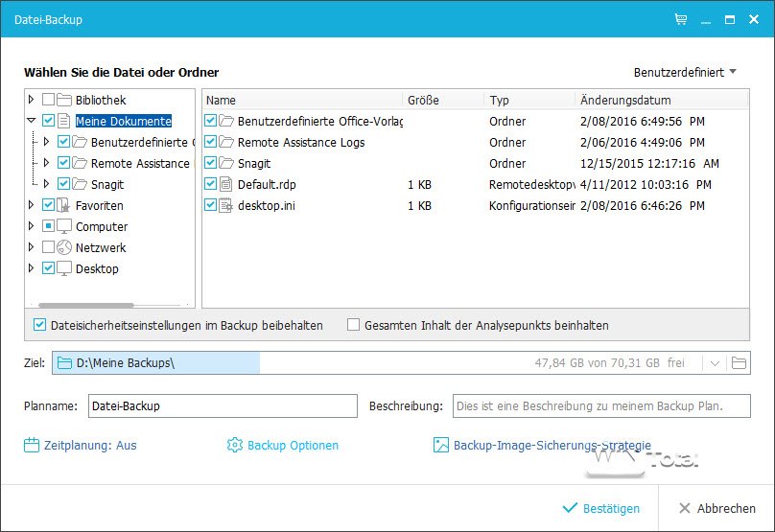
Task: Click the Beschreibung input field
Action: click(601, 406)
